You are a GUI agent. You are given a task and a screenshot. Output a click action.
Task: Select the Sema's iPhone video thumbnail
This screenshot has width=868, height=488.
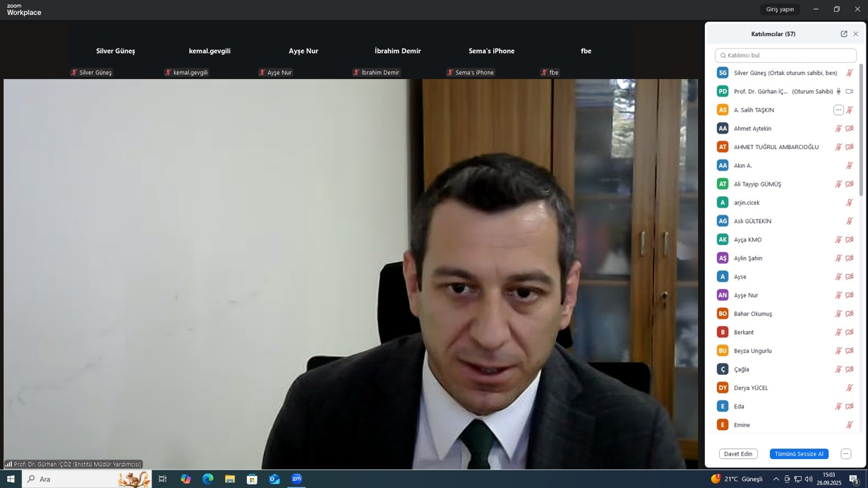pyautogui.click(x=492, y=51)
